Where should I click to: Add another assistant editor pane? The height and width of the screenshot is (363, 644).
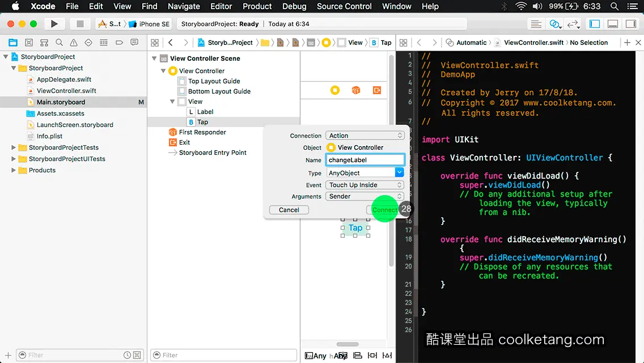(x=627, y=43)
